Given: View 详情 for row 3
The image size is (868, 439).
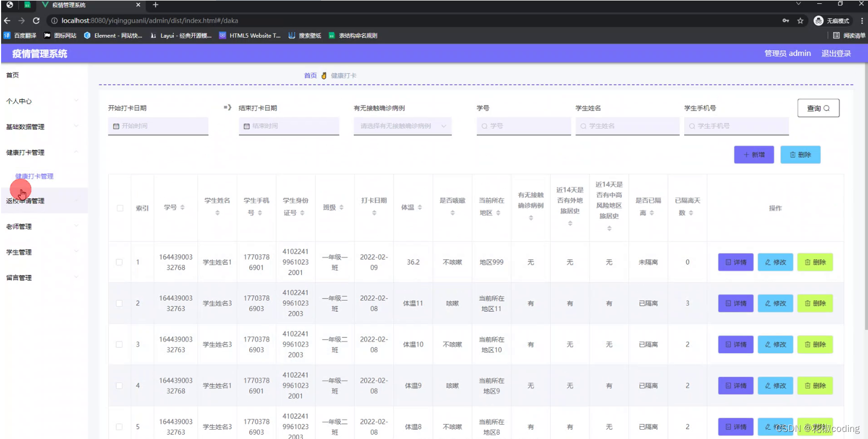Looking at the screenshot, I should [x=736, y=344].
